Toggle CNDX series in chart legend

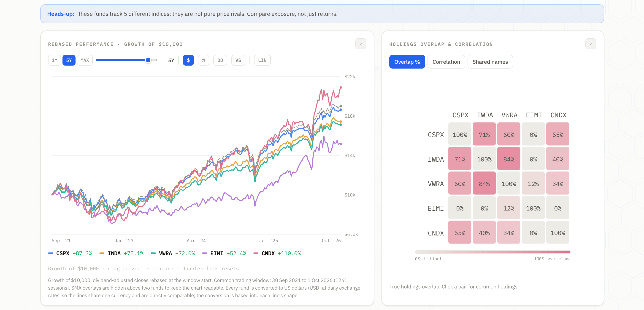277,253
